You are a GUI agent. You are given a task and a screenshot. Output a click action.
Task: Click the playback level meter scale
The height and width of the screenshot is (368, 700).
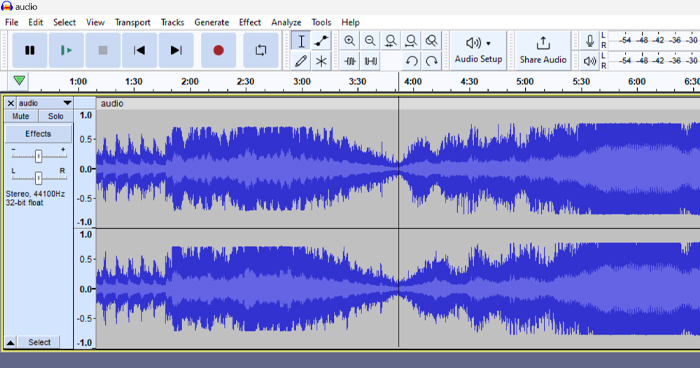[654, 61]
